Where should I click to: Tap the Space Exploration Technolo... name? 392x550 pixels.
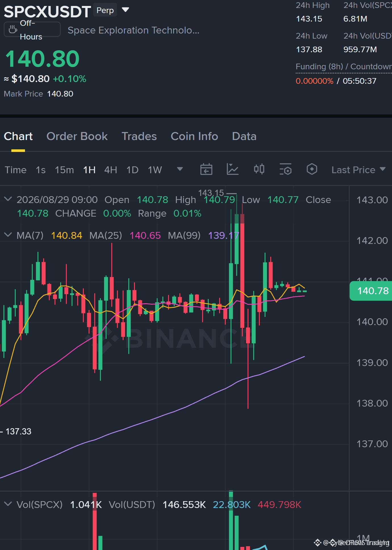[133, 30]
